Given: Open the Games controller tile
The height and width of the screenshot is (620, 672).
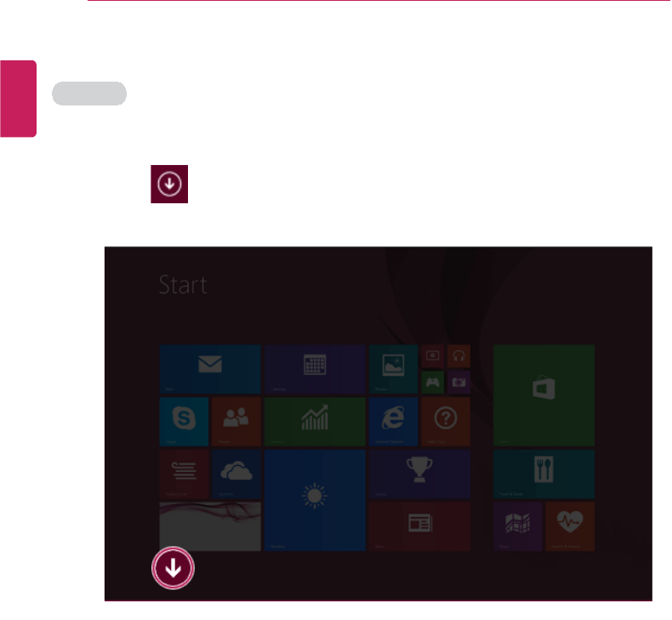Looking at the screenshot, I should [x=432, y=382].
